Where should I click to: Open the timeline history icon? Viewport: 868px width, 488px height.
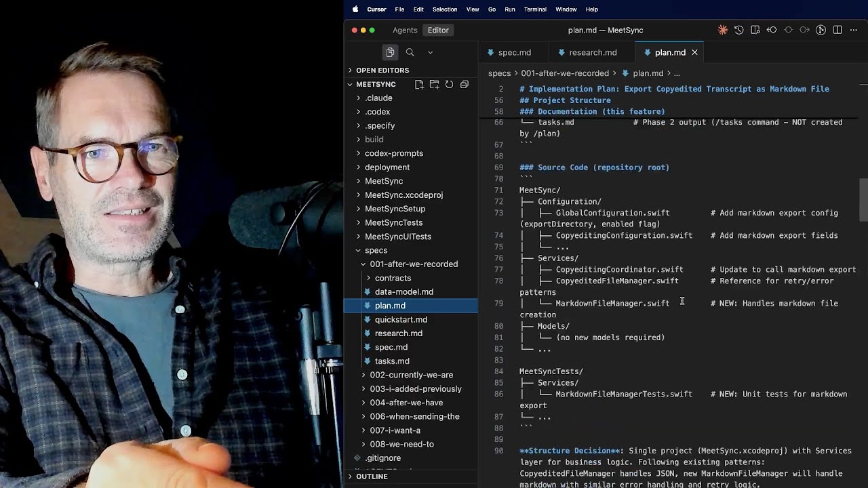(x=739, y=30)
